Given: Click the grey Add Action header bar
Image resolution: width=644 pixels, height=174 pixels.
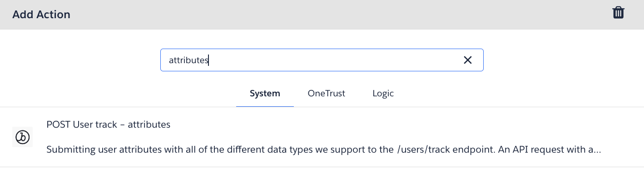Looking at the screenshot, I should 322,15.
